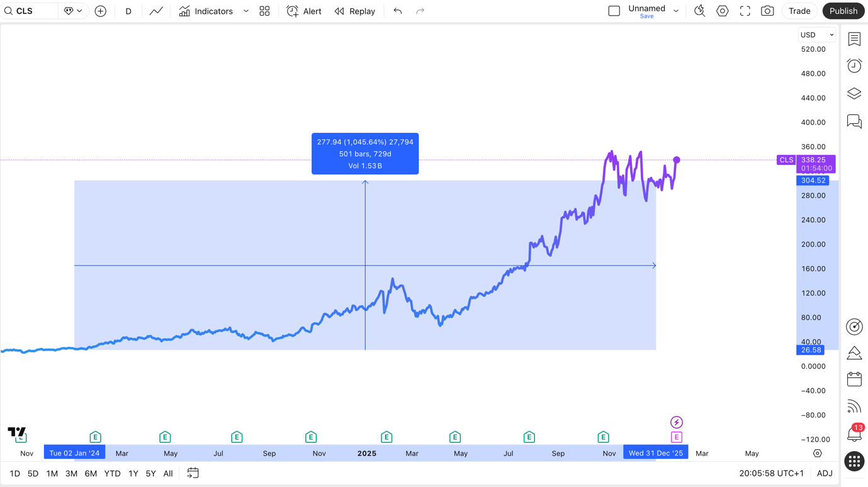Click the undo arrow
This screenshot has width=868, height=487.
coord(398,11)
